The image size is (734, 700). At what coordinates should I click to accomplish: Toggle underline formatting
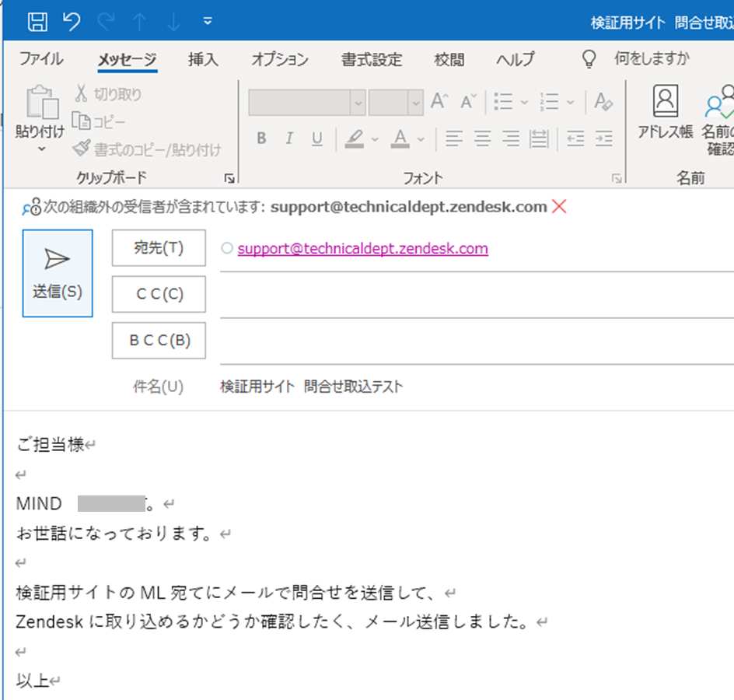317,139
